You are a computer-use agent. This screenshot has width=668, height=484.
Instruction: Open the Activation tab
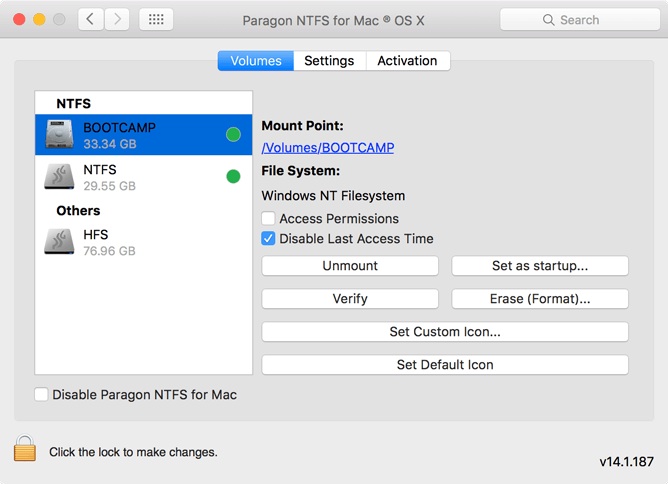[x=407, y=61]
